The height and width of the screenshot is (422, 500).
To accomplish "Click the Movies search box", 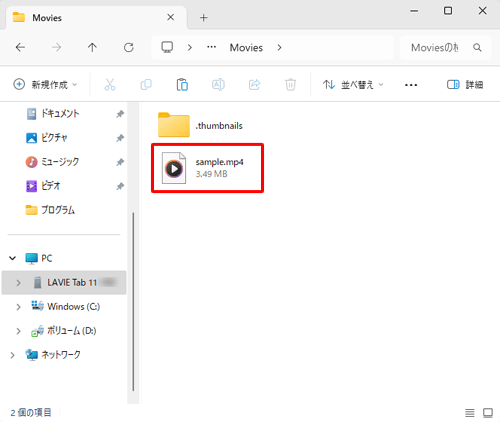I will [x=445, y=48].
